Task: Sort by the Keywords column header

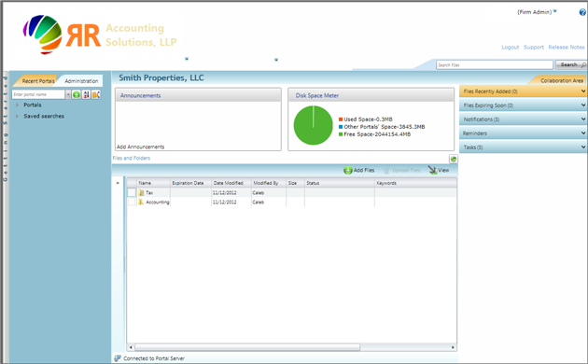Action: 415,183
